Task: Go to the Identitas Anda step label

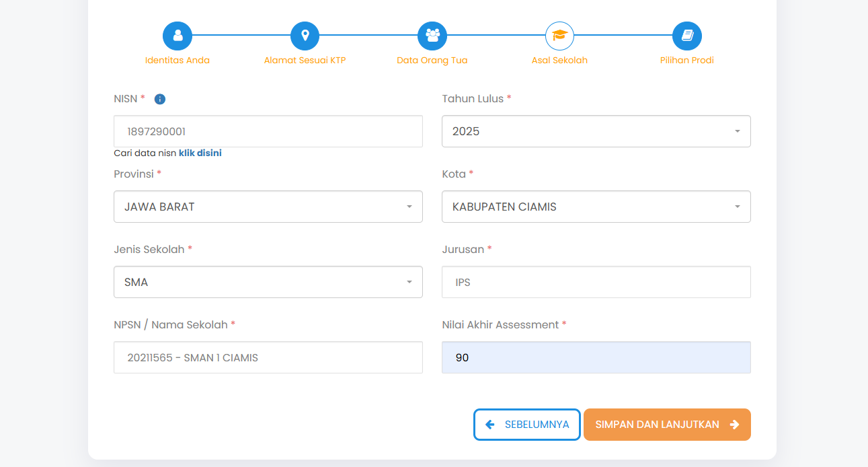Action: click(177, 60)
